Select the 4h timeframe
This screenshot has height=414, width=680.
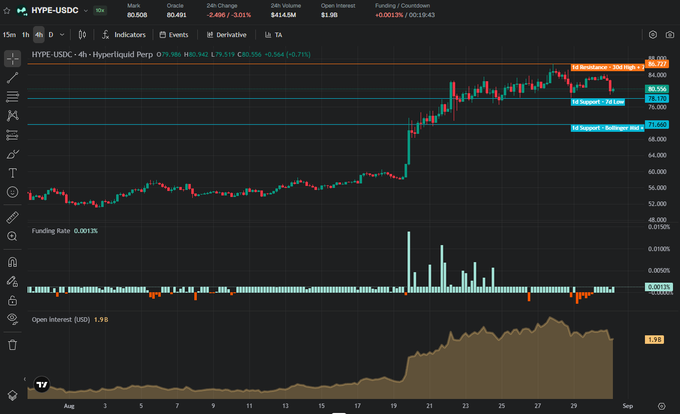[39, 35]
